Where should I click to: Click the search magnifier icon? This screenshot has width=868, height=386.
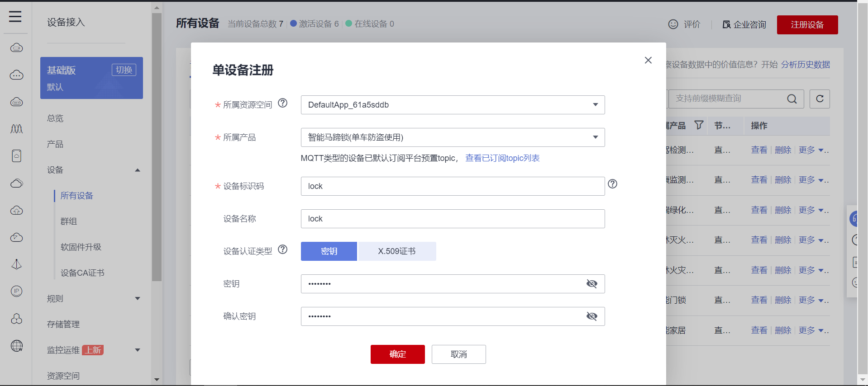[792, 99]
